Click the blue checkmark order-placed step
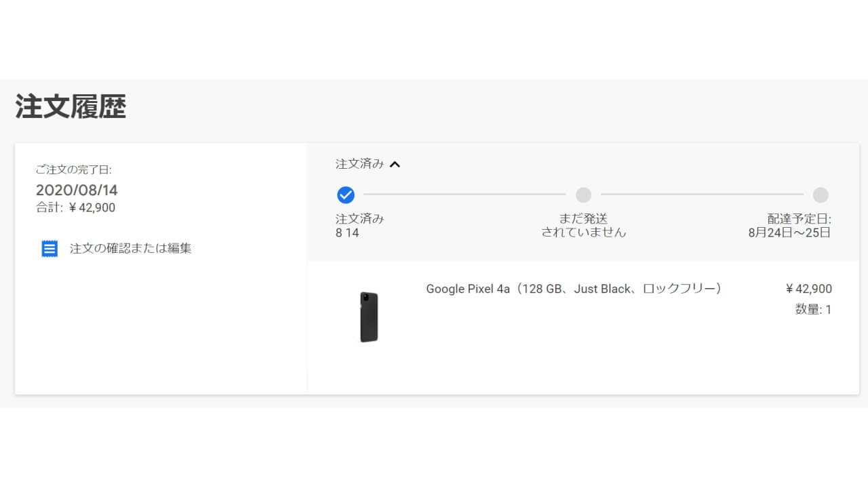Image resolution: width=868 pixels, height=488 pixels. 346,195
